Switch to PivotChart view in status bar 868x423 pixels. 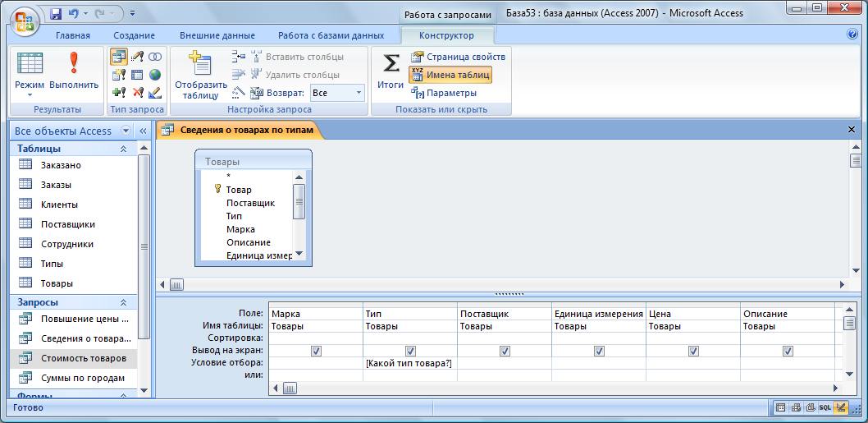pyautogui.click(x=811, y=407)
